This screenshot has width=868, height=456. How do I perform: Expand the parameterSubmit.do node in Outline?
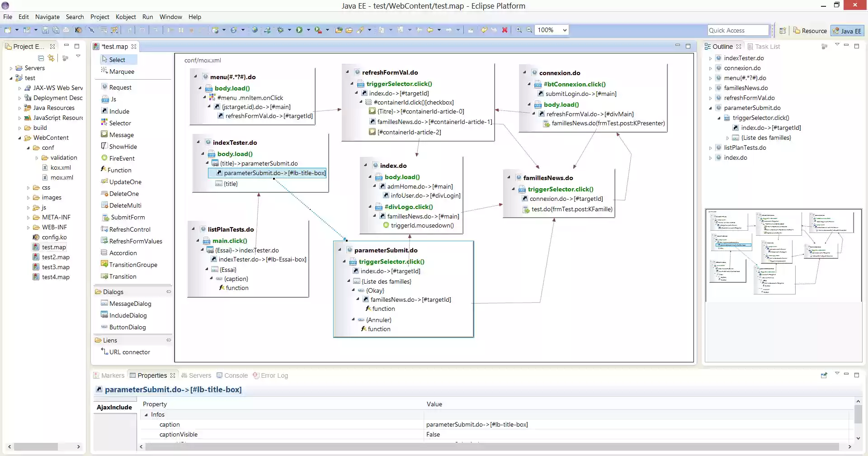[711, 108]
